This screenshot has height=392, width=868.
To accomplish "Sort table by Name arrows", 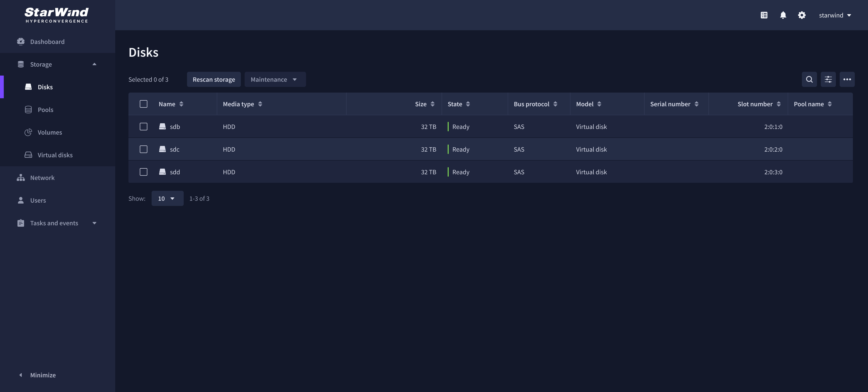I will click(181, 104).
